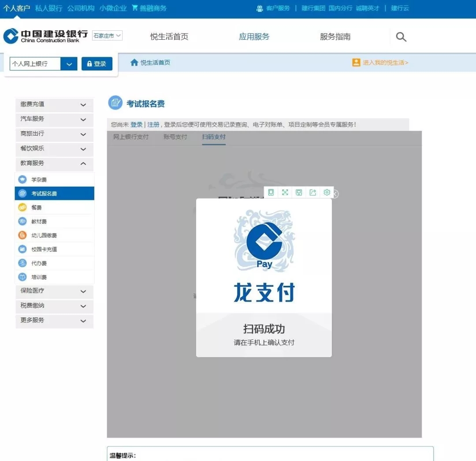
Task: Click the 代办费 sidebar icon
Action: click(22, 263)
